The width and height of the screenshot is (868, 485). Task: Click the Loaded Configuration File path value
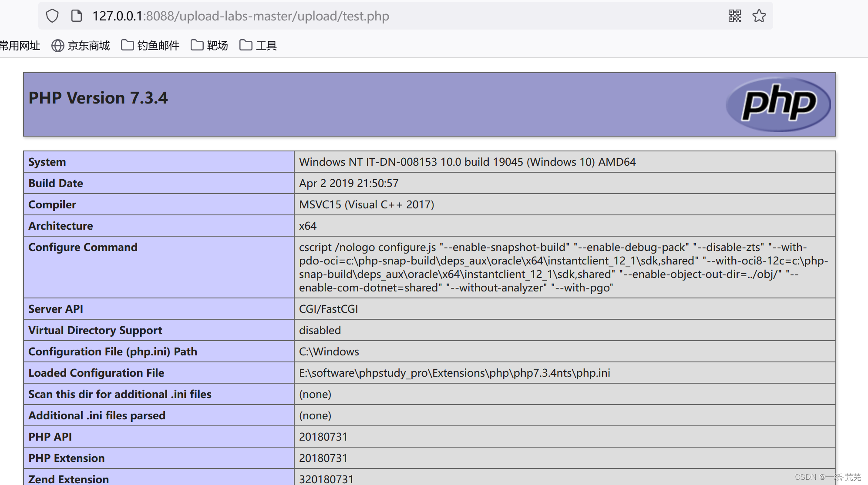(x=454, y=373)
